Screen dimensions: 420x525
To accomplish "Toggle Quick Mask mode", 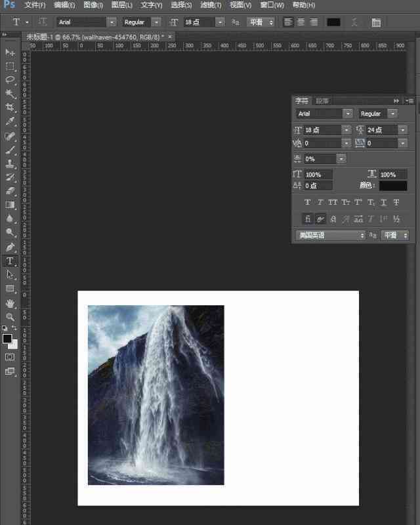I will tap(10, 357).
